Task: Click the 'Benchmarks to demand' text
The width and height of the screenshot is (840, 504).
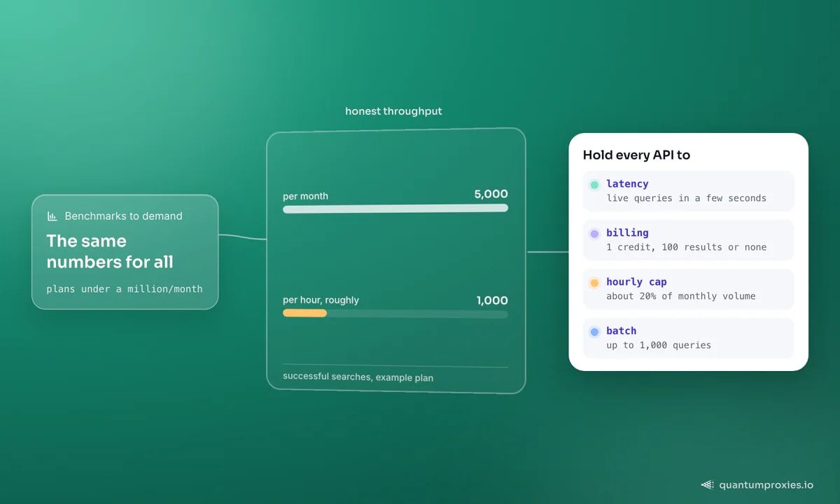Action: pos(123,216)
